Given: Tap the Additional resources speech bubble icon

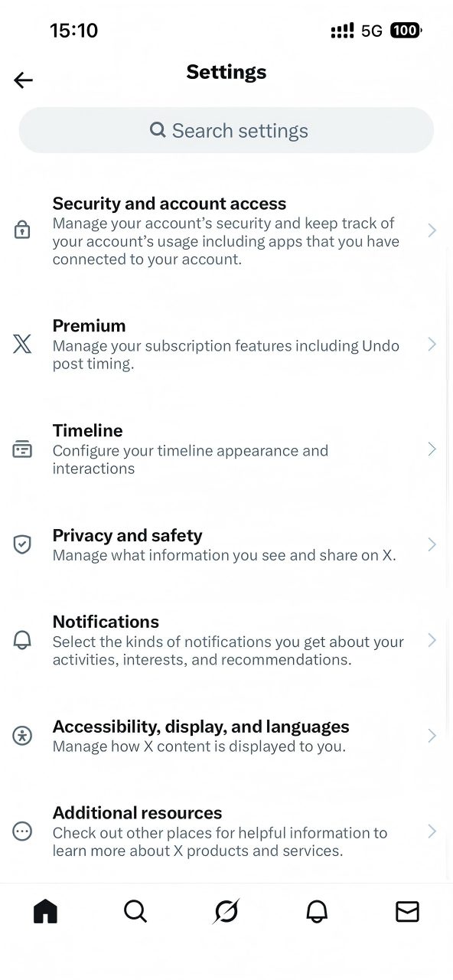Looking at the screenshot, I should [x=22, y=831].
